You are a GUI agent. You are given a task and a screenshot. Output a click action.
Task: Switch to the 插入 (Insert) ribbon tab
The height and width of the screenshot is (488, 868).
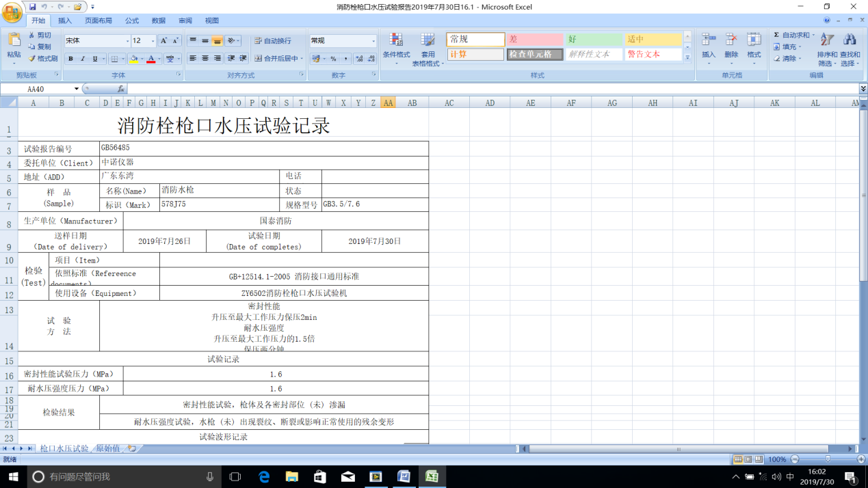tap(65, 21)
